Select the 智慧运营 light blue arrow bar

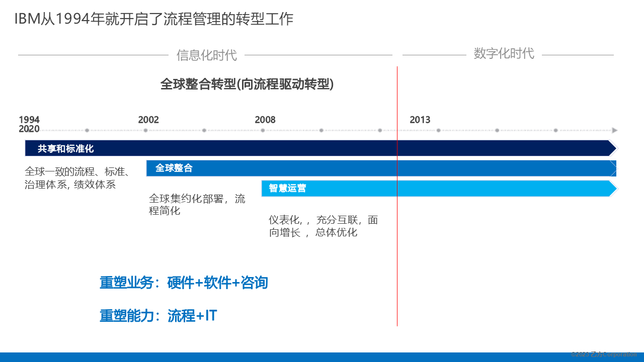click(x=439, y=189)
